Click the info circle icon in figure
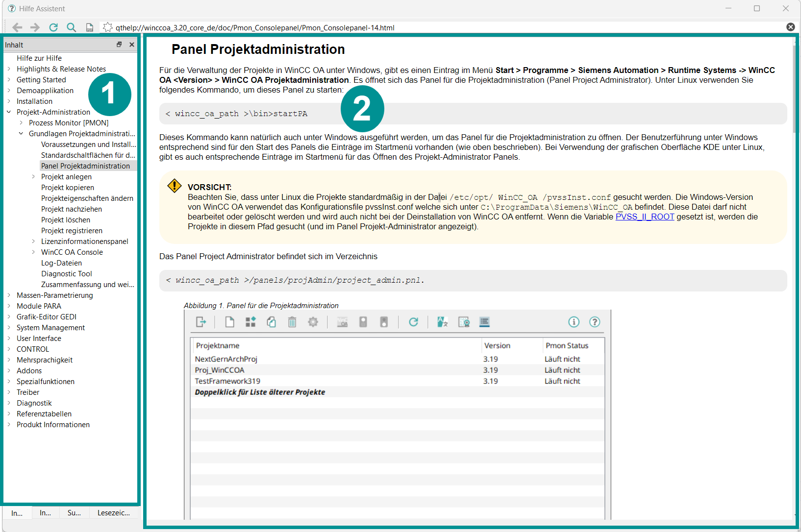The width and height of the screenshot is (801, 532). pos(574,322)
